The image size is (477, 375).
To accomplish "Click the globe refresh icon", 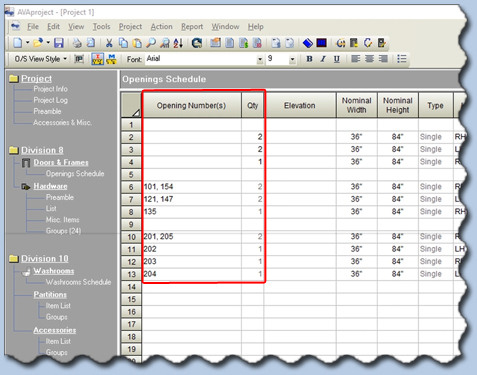I will click(x=197, y=43).
